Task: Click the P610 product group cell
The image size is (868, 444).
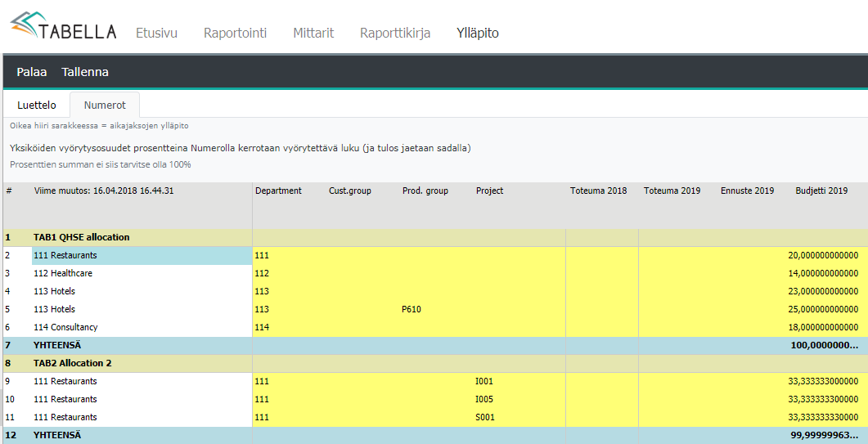Action: pos(412,309)
